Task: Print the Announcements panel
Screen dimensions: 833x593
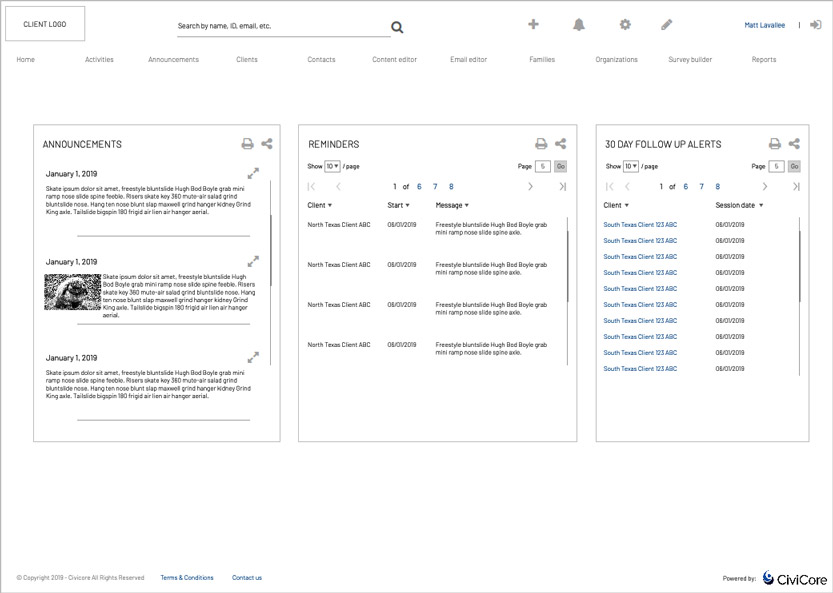Action: [x=247, y=144]
